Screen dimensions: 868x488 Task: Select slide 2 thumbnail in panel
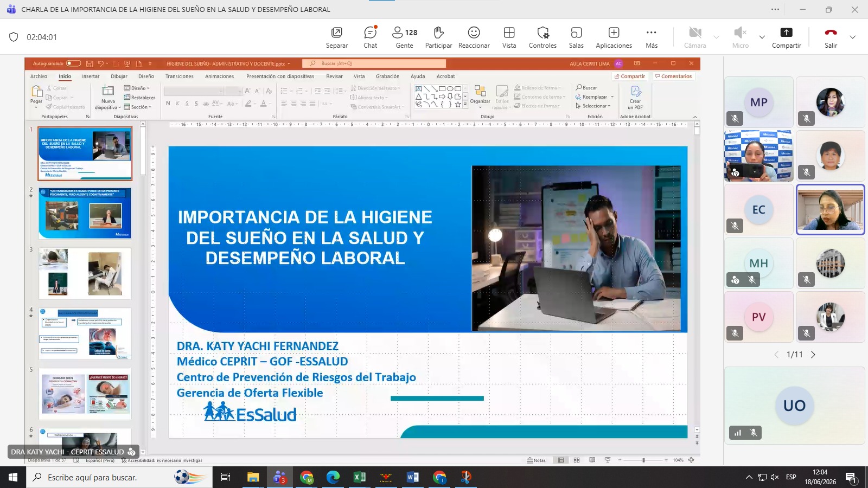[x=85, y=214]
